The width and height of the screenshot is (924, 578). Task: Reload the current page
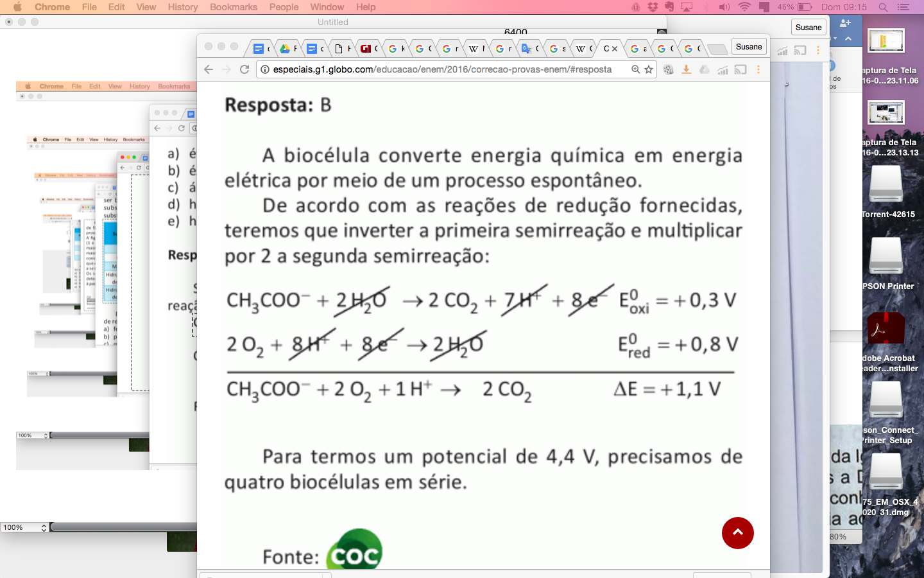[244, 69]
